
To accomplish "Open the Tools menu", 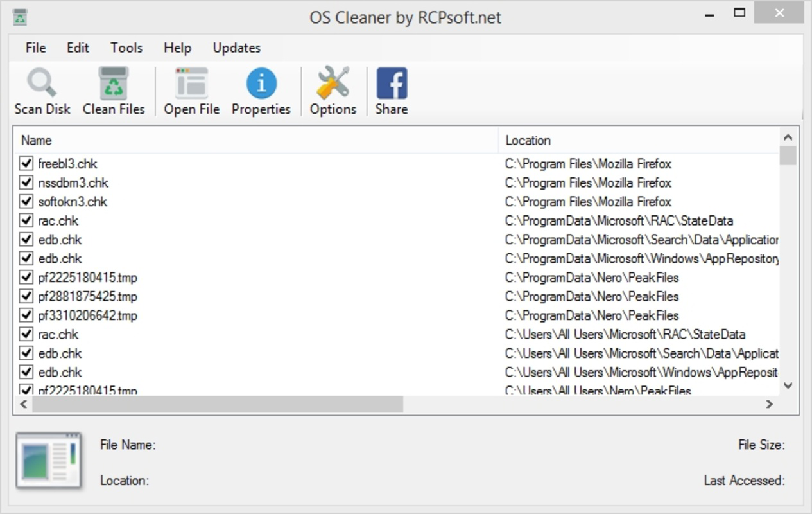I will pyautogui.click(x=126, y=48).
